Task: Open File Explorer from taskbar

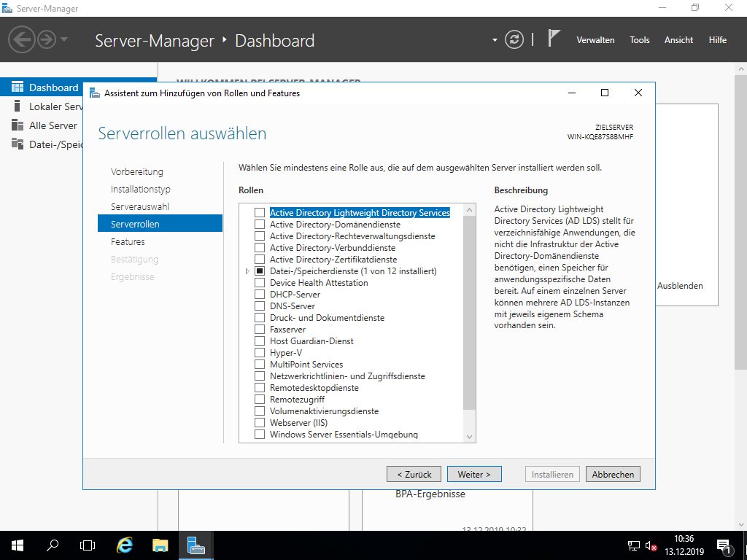Action: (x=160, y=545)
